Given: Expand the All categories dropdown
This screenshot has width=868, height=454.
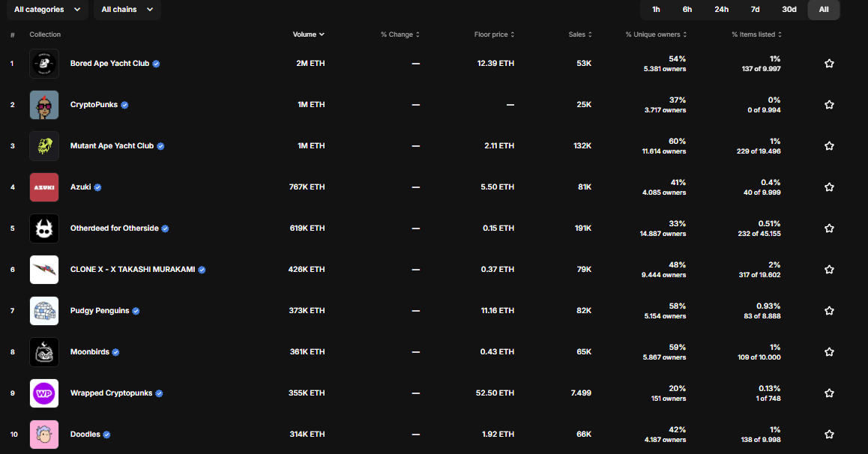Looking at the screenshot, I should coord(47,10).
